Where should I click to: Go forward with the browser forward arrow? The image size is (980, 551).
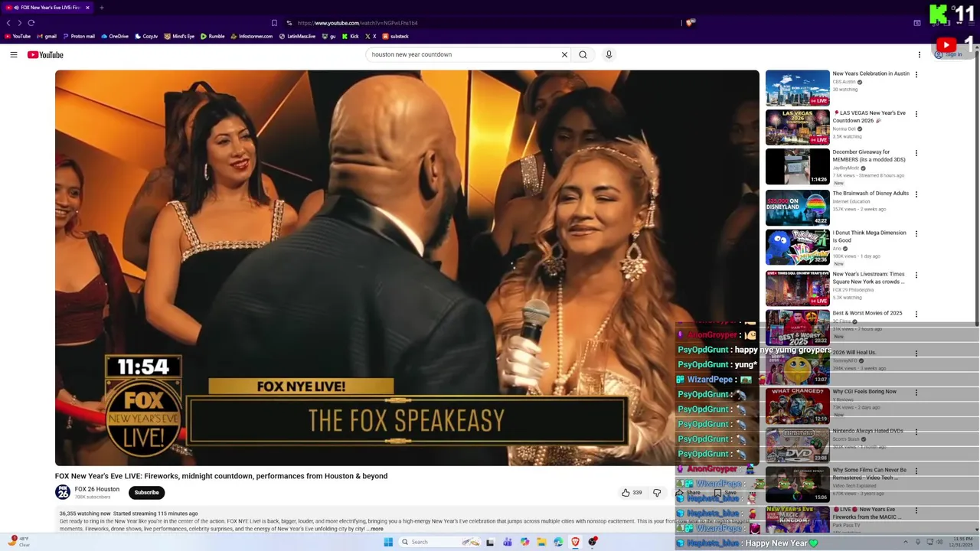click(20, 23)
